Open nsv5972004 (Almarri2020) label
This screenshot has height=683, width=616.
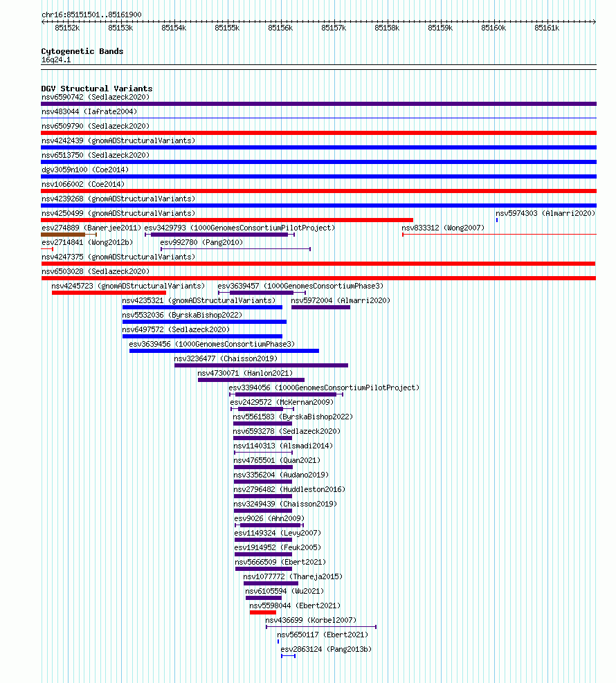[x=341, y=300]
